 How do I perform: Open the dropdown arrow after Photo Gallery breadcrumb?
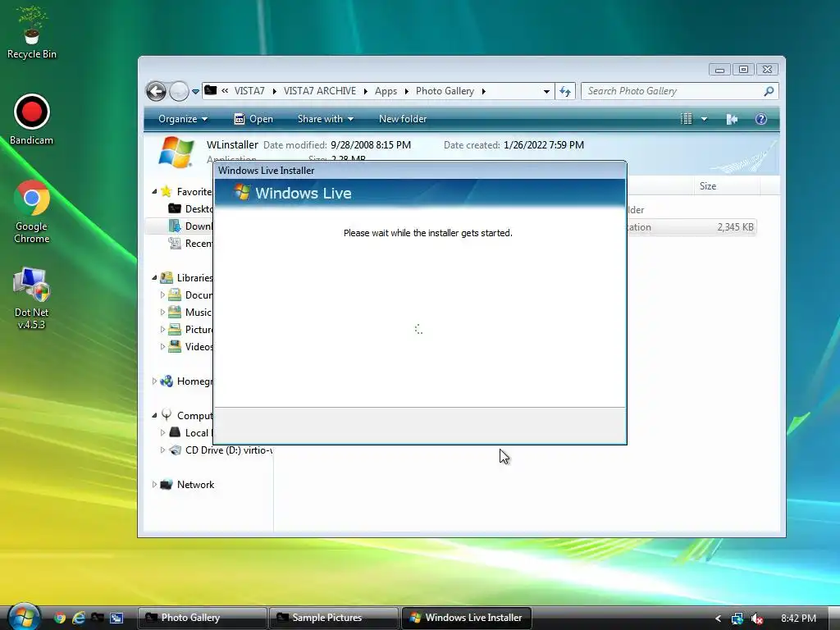[x=483, y=91]
